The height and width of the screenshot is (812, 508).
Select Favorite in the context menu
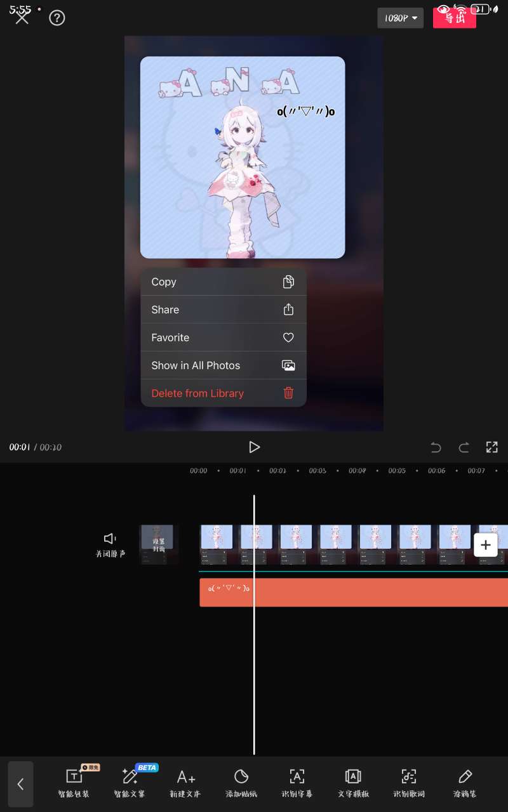[224, 337]
